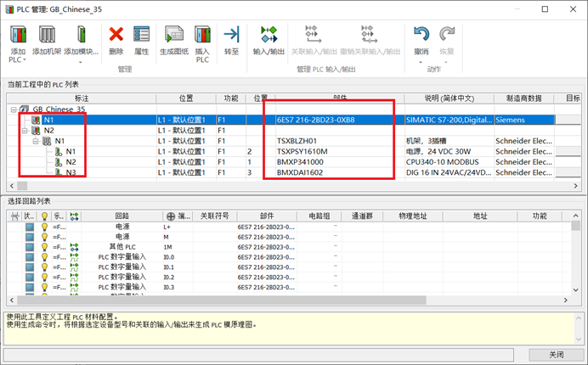The image size is (588, 365).
Task: Click the 电路组 column header
Action: click(319, 216)
